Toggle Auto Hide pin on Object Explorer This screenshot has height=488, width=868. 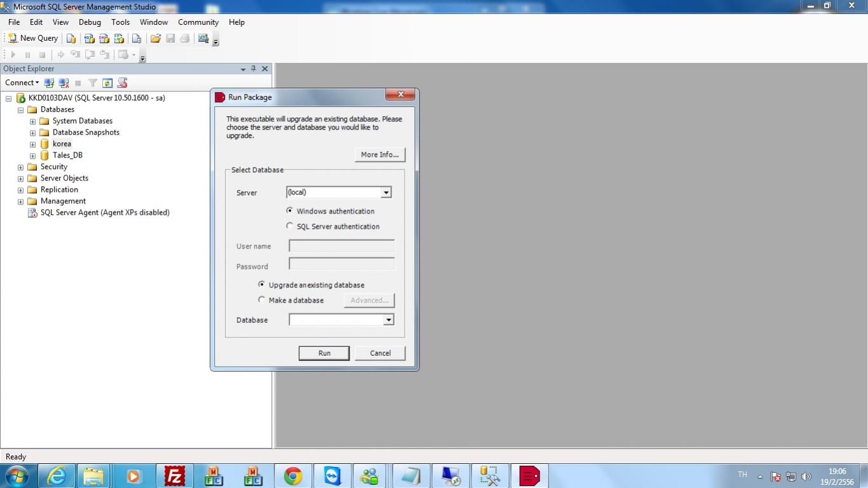pyautogui.click(x=254, y=69)
